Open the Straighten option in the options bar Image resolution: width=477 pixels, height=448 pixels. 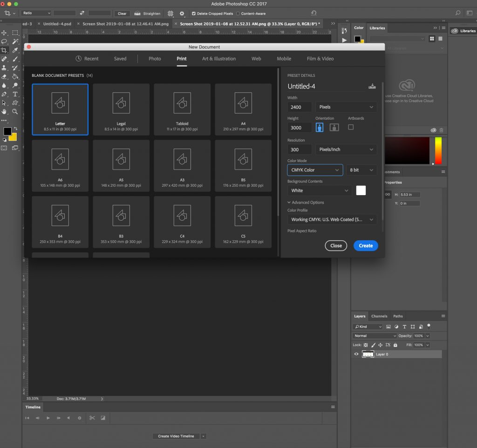point(147,14)
